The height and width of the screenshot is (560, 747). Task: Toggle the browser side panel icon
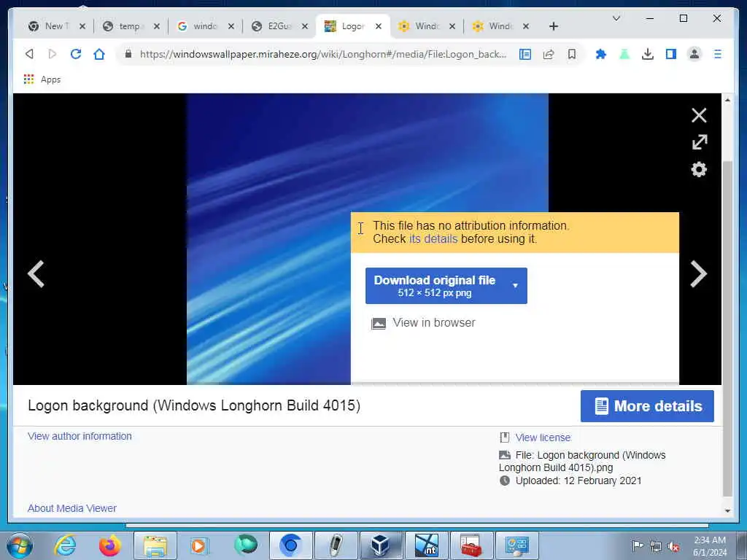(x=671, y=54)
